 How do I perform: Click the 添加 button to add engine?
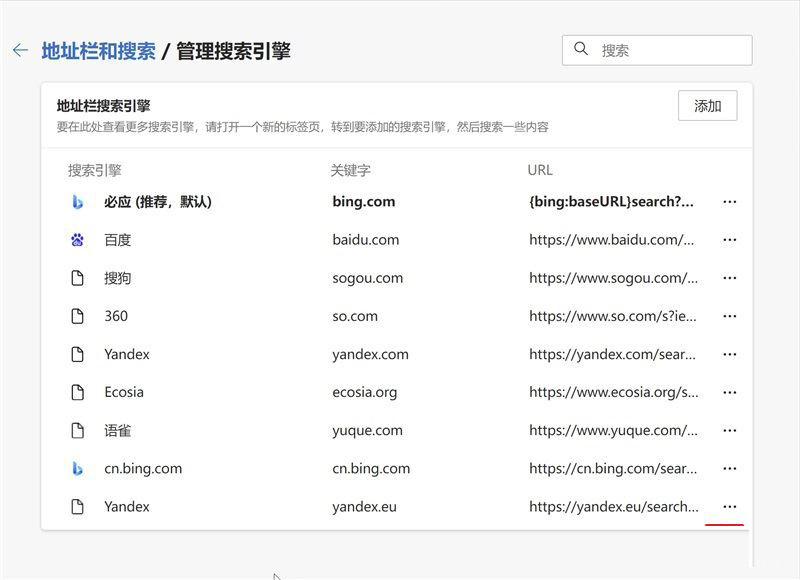click(x=706, y=105)
